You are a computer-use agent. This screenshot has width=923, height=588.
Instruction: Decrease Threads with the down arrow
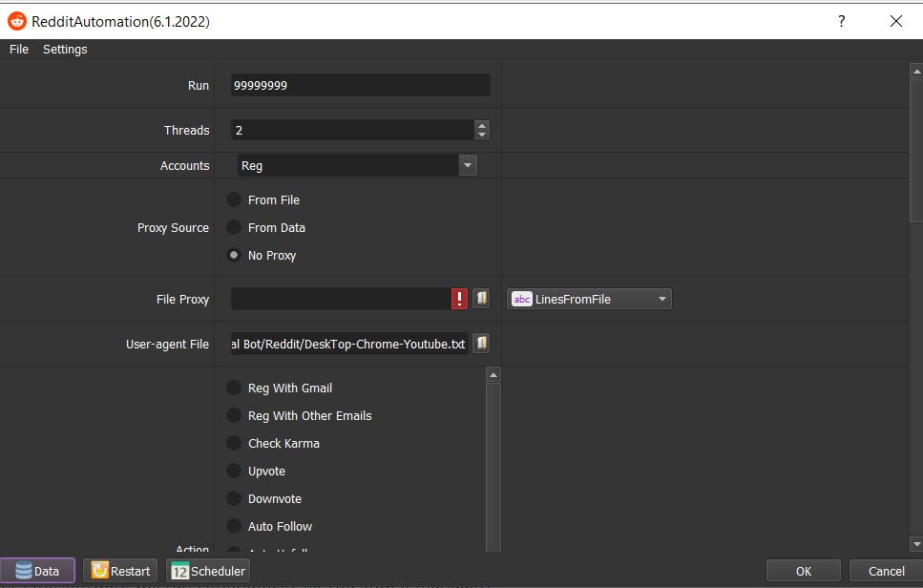tap(482, 136)
